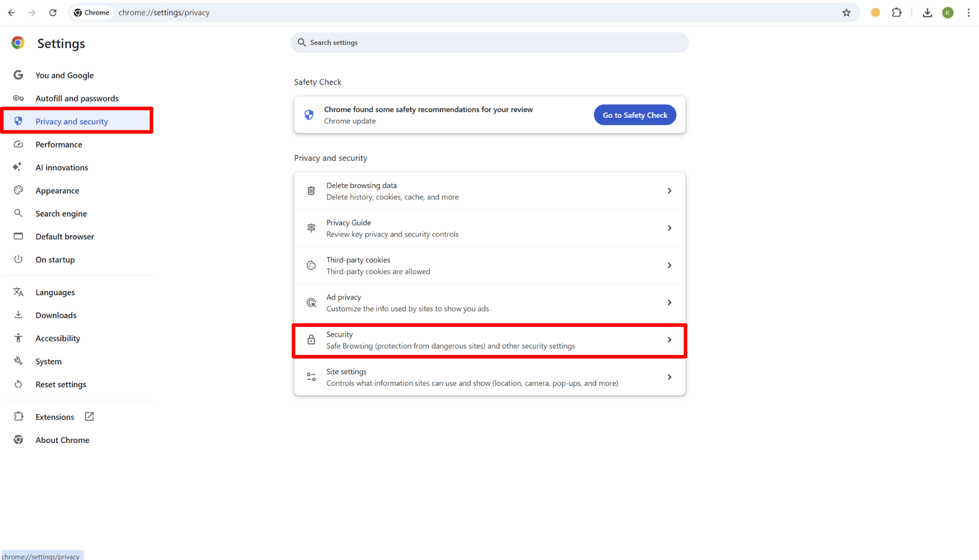Click the external-link icon beside Extensions

click(x=89, y=417)
